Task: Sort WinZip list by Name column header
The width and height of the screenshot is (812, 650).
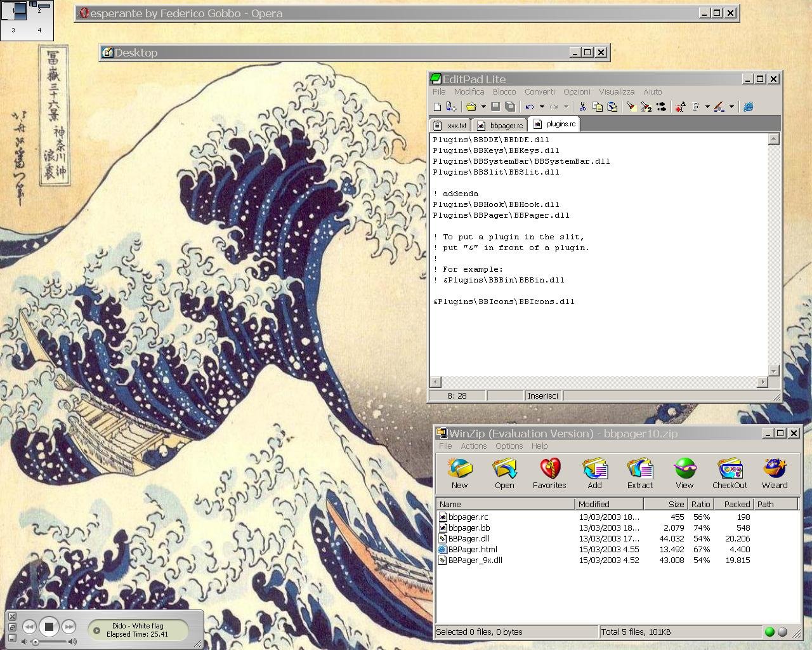Action: [506, 504]
